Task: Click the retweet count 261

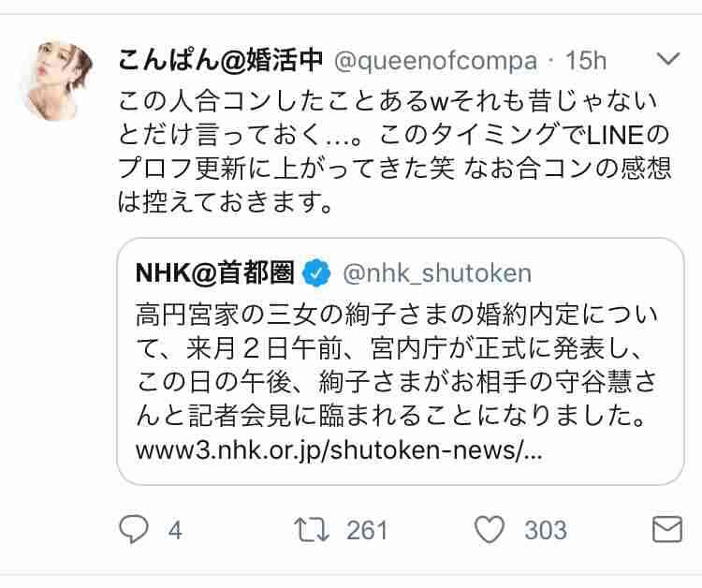Action: point(367,531)
